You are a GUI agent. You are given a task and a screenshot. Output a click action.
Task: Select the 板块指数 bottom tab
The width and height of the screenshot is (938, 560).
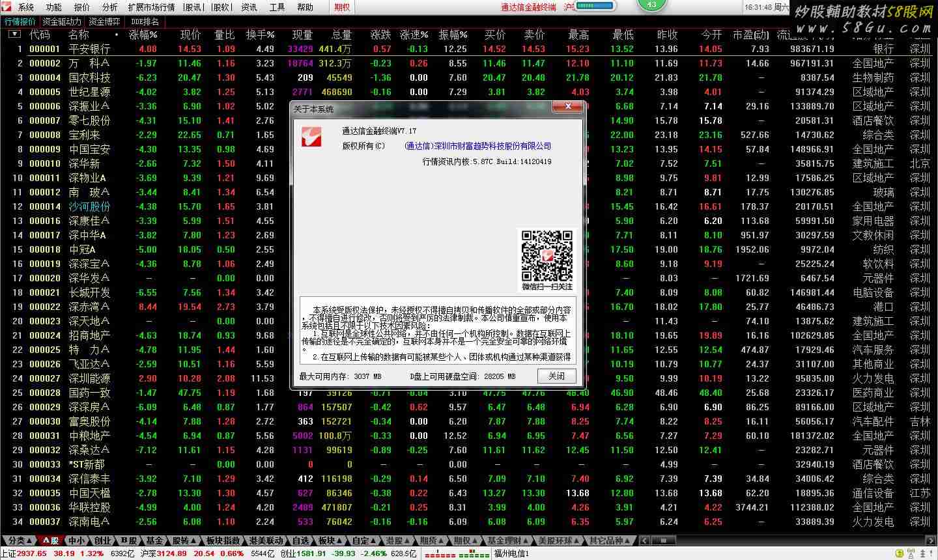click(223, 540)
